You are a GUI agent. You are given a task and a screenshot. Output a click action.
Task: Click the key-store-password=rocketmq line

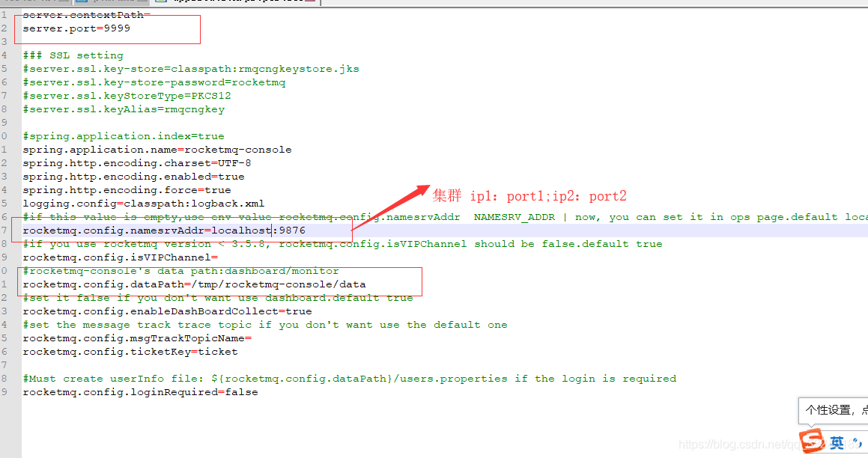point(154,82)
